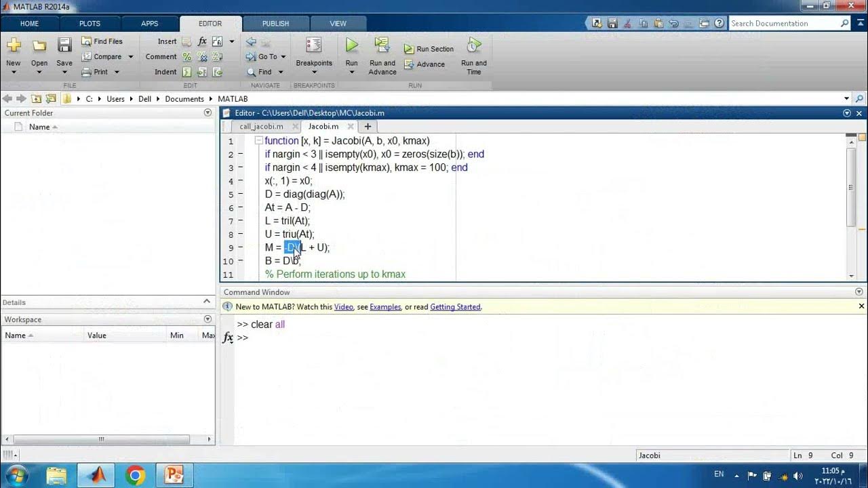Click the fx insert function icon
Image resolution: width=868 pixels, height=488 pixels.
(202, 41)
